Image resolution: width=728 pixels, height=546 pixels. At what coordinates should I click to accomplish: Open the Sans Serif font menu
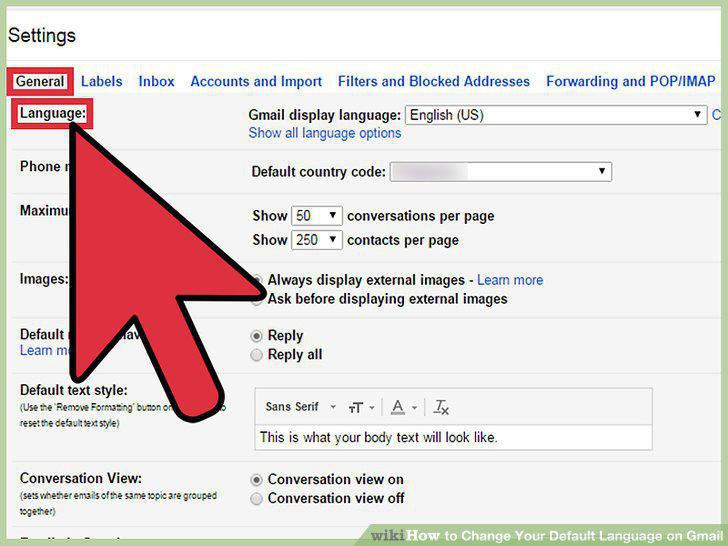pos(300,407)
